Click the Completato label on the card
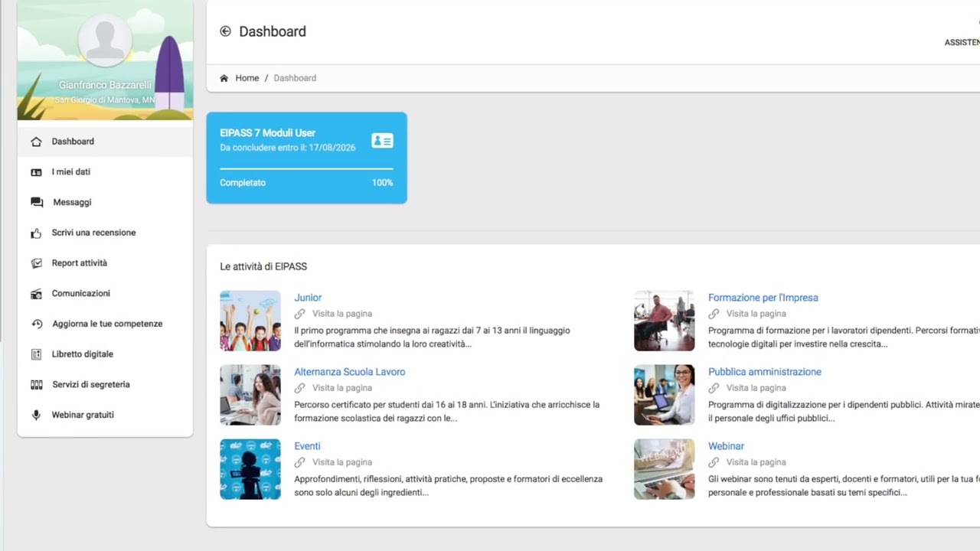The width and height of the screenshot is (980, 551). (243, 183)
